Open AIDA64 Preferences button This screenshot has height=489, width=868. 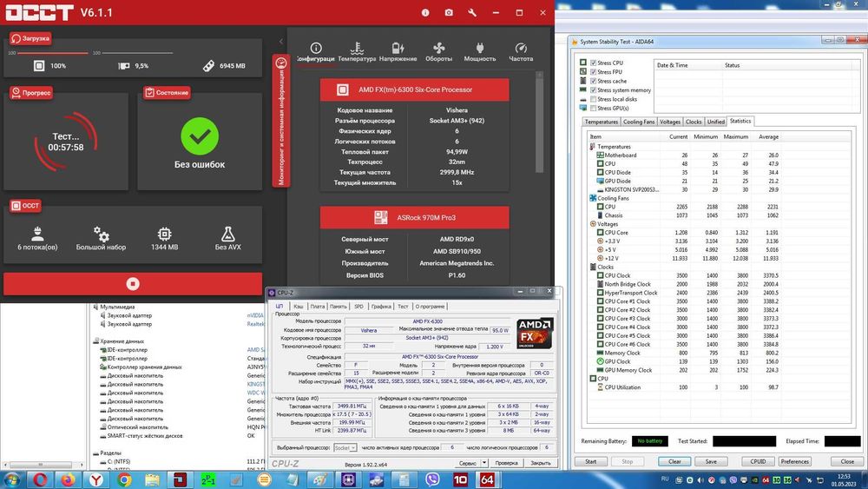(795, 461)
